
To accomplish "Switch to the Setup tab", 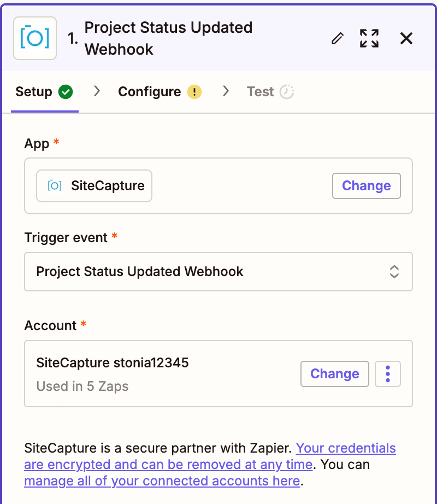I will (34, 92).
